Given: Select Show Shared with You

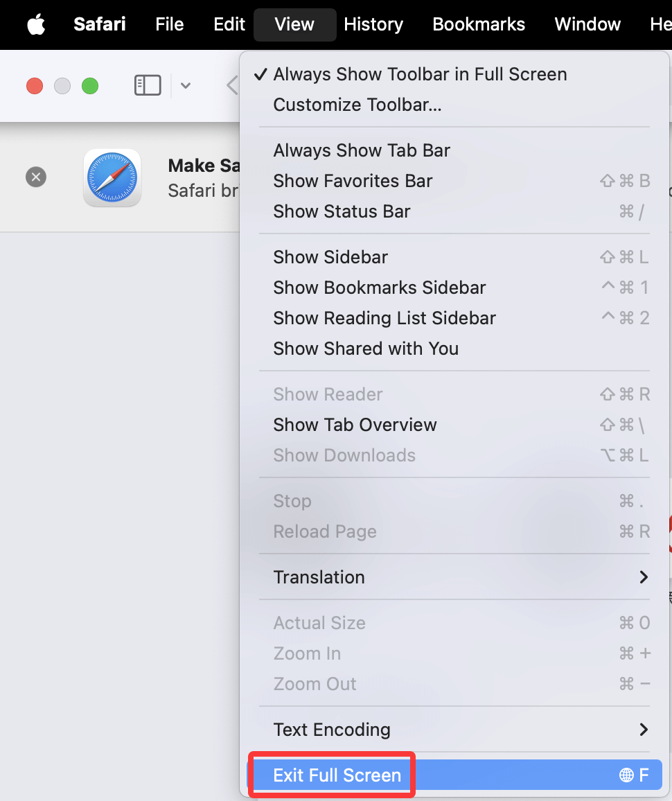Looking at the screenshot, I should coord(366,349).
